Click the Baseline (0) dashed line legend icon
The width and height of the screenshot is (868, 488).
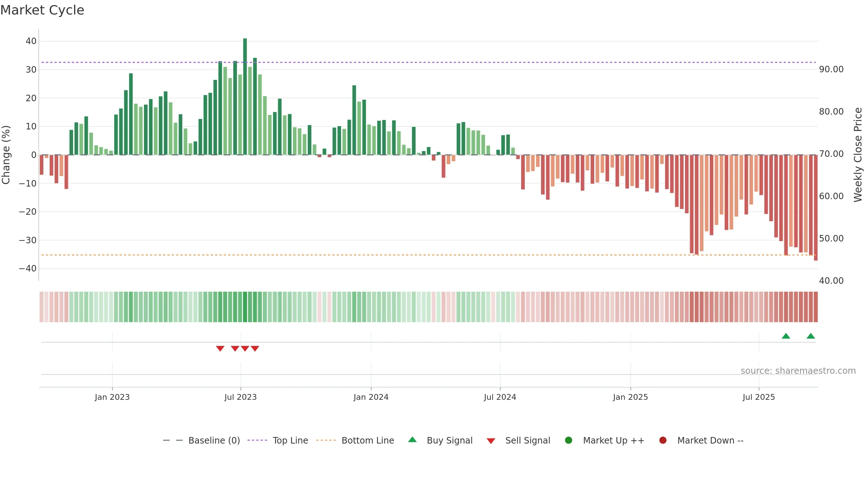point(173,440)
